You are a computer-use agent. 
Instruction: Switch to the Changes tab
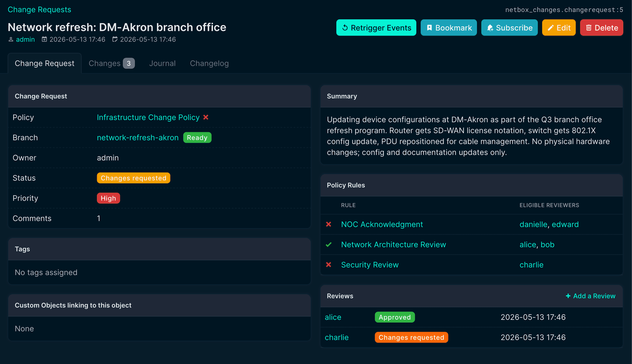[112, 63]
